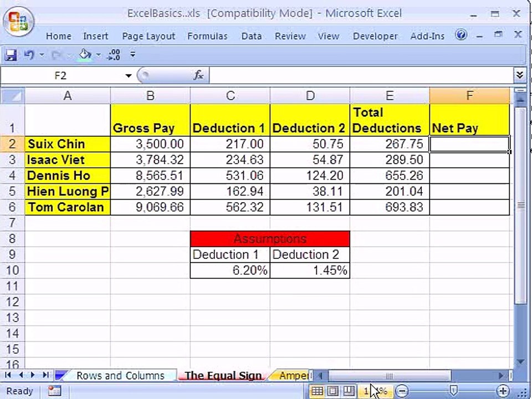Image resolution: width=532 pixels, height=399 pixels.
Task: Select the 693.83 total deductions cell
Action: pyautogui.click(x=390, y=207)
